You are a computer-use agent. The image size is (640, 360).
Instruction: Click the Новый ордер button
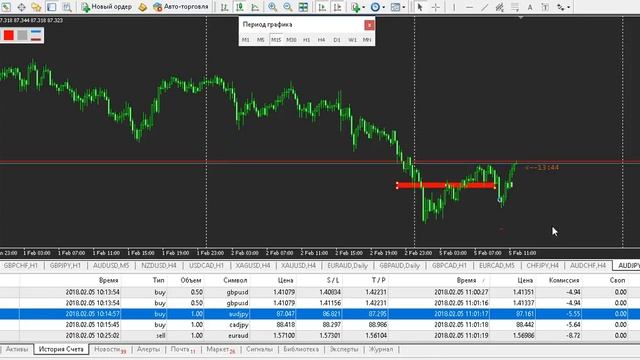tap(107, 7)
